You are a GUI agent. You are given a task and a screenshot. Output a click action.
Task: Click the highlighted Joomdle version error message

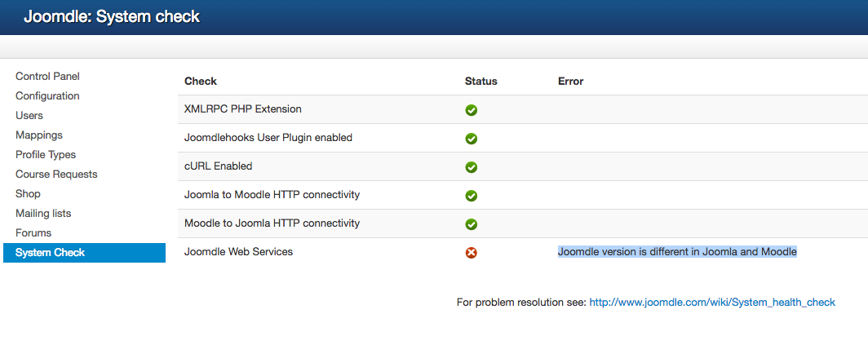point(677,252)
